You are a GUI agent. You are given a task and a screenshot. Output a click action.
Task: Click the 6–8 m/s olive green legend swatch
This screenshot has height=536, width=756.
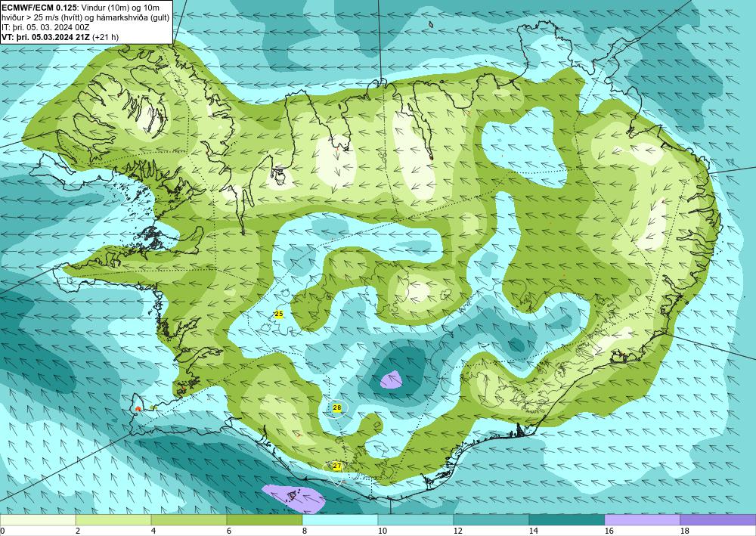click(x=265, y=520)
